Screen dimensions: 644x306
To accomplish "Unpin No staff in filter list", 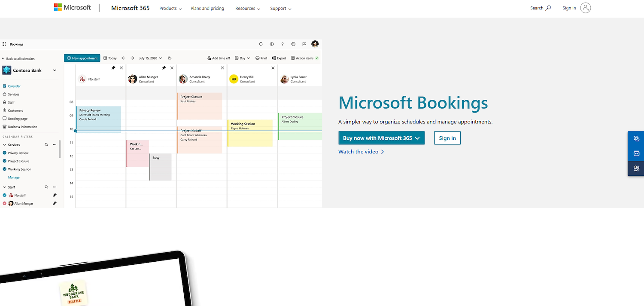I will (55, 195).
